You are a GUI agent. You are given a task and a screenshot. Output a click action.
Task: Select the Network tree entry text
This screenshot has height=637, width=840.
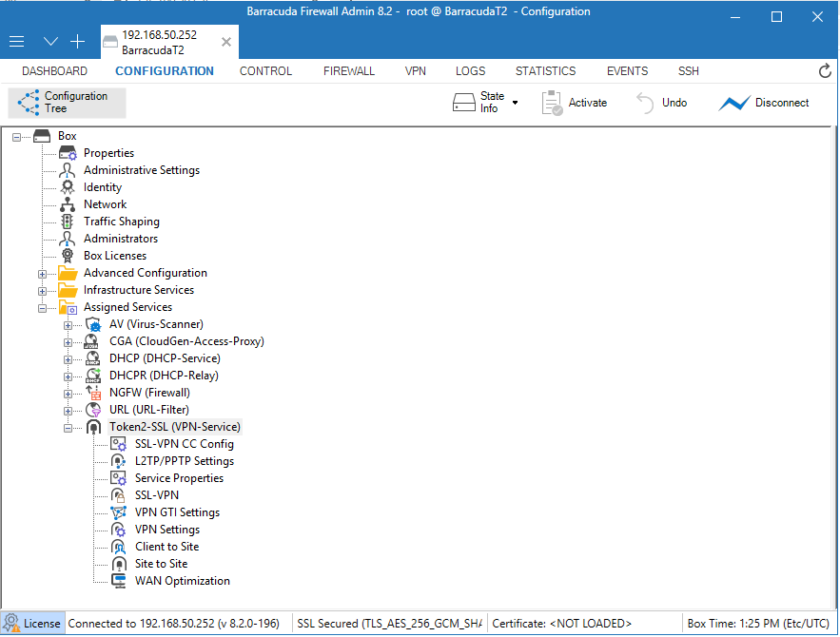pos(105,204)
